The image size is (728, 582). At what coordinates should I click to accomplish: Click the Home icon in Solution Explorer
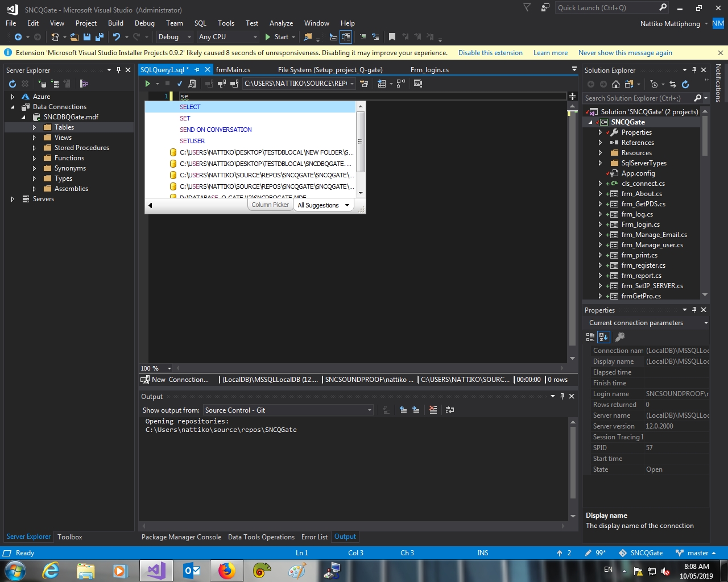616,84
